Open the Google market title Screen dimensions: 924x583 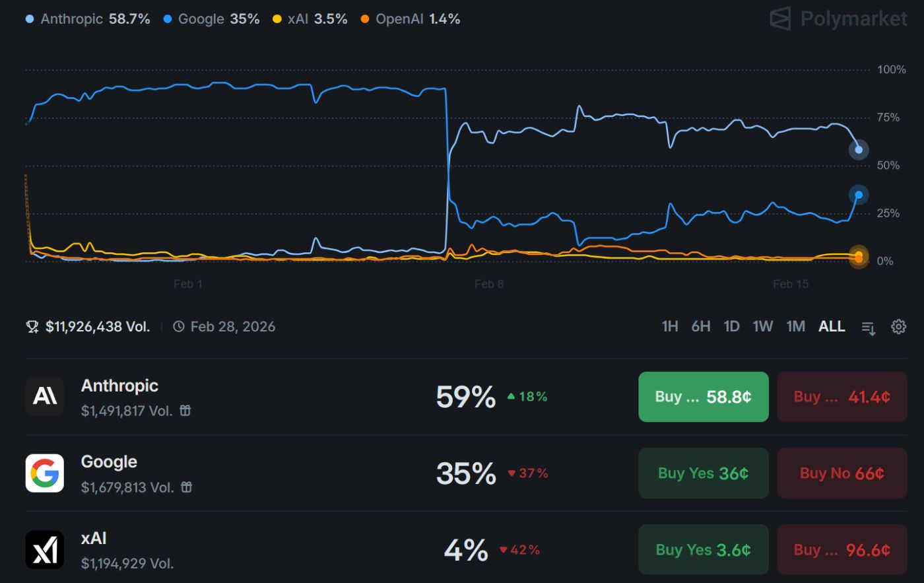(x=109, y=462)
